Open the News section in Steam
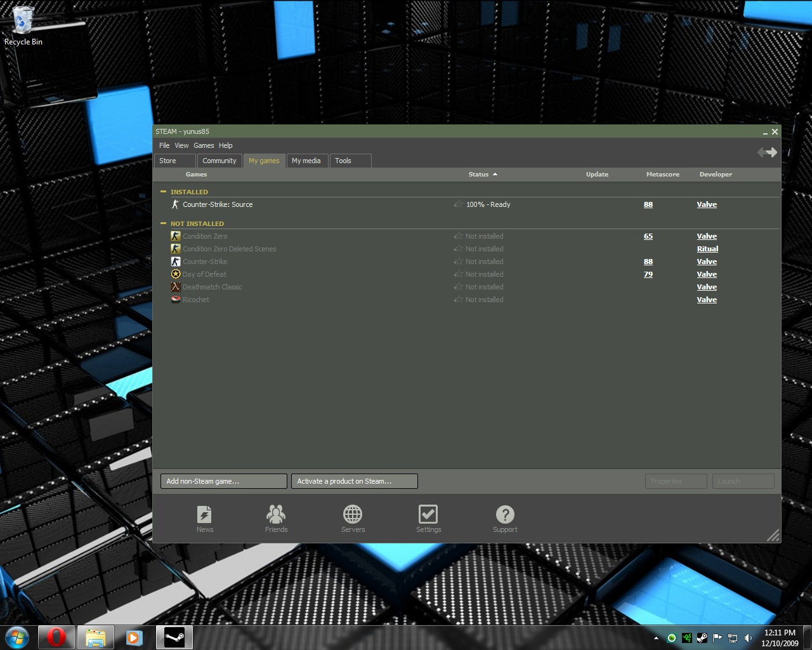This screenshot has width=812, height=650. coord(204,519)
